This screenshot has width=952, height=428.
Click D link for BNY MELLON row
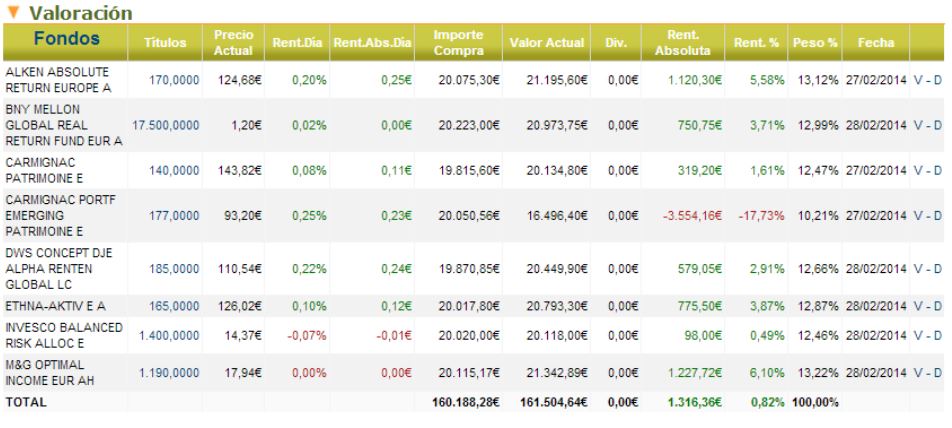(937, 125)
